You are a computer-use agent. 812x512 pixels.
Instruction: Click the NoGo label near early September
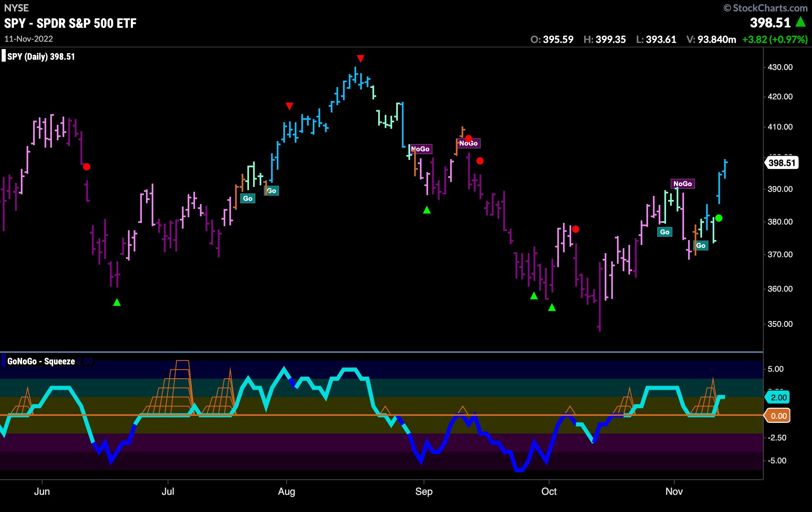click(x=420, y=149)
